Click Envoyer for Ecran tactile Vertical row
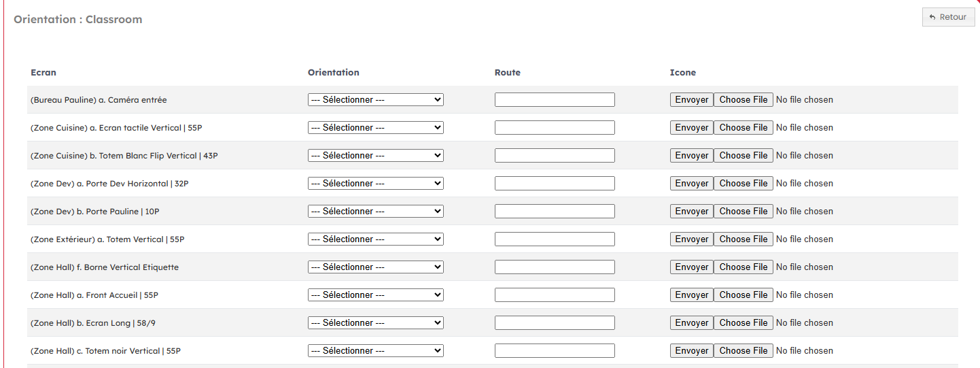 [691, 128]
